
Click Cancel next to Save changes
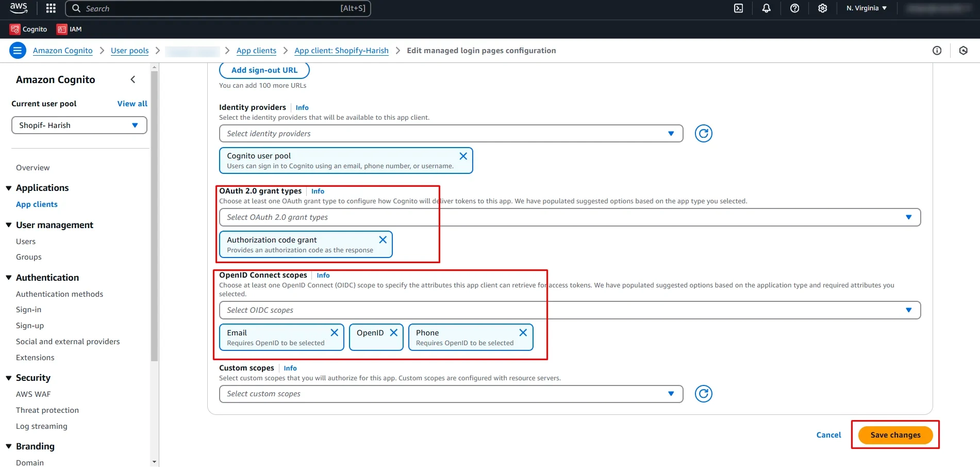pos(828,435)
